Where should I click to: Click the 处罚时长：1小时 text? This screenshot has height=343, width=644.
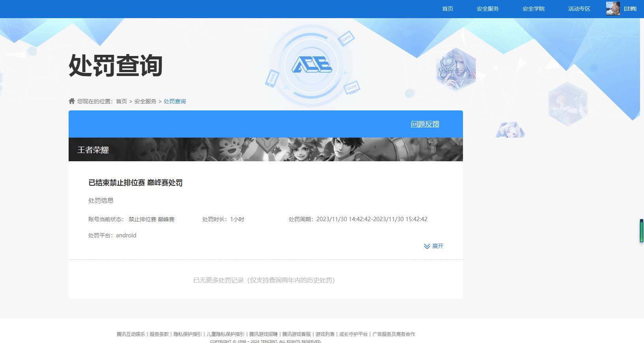223,219
